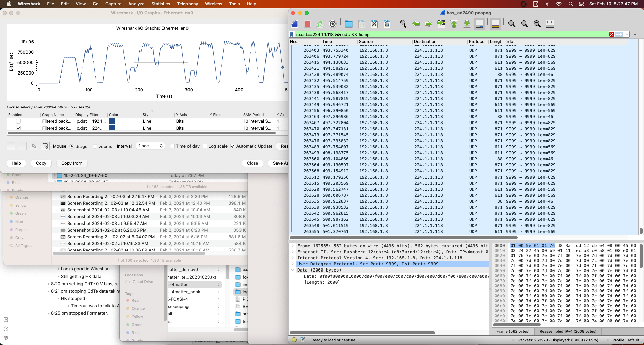Click the Copy from button

click(72, 163)
